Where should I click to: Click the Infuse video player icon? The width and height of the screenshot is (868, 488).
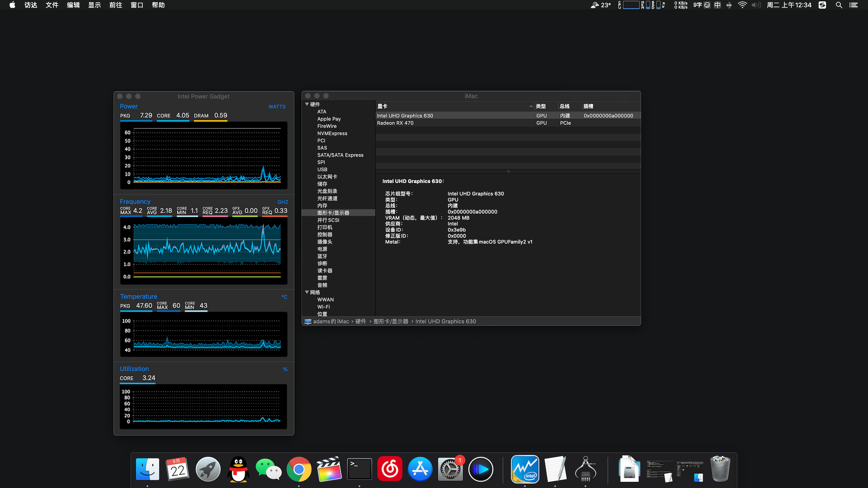(482, 469)
